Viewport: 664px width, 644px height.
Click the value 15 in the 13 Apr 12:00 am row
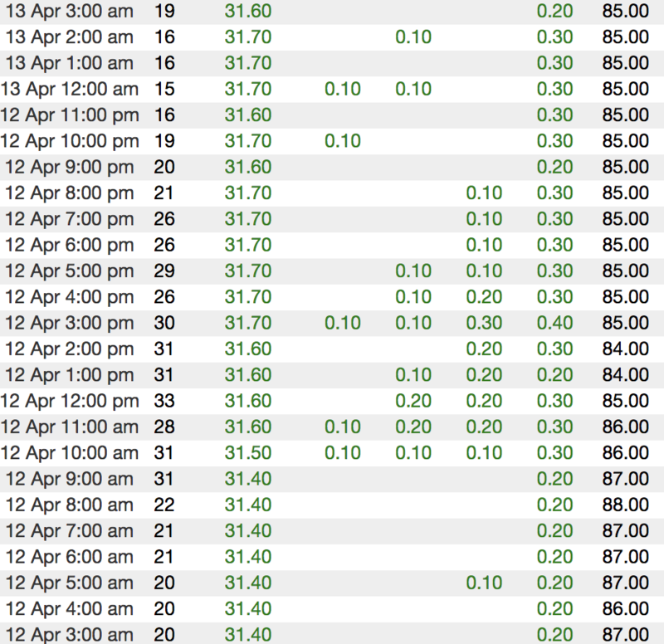click(164, 90)
